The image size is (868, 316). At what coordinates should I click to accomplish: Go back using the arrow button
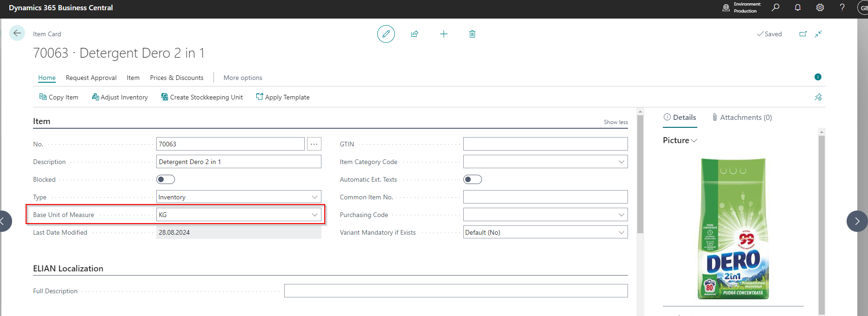17,33
